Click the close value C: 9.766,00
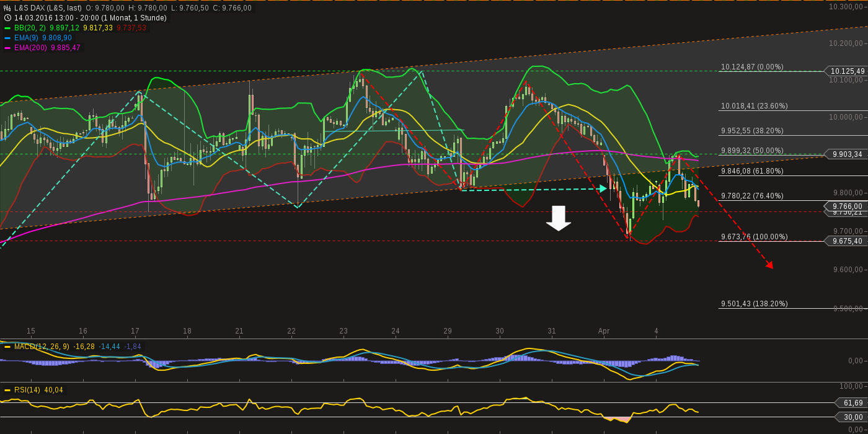This screenshot has width=868, height=434. [232, 8]
